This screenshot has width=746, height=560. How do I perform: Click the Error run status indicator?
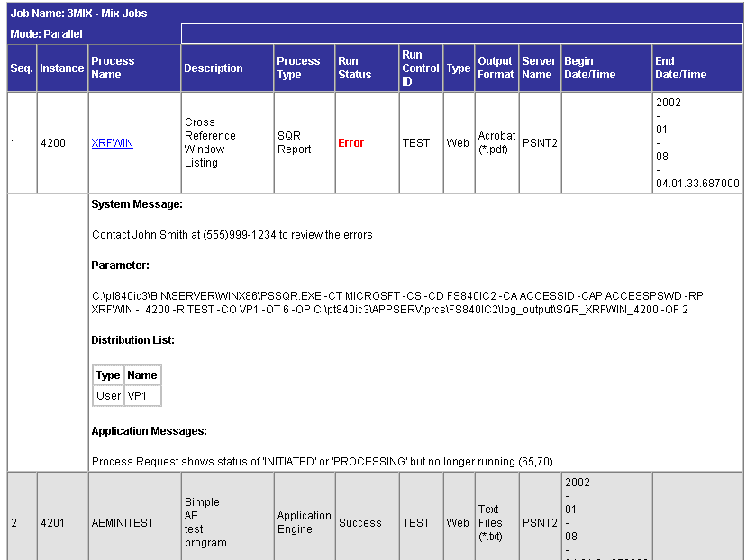pos(351,142)
